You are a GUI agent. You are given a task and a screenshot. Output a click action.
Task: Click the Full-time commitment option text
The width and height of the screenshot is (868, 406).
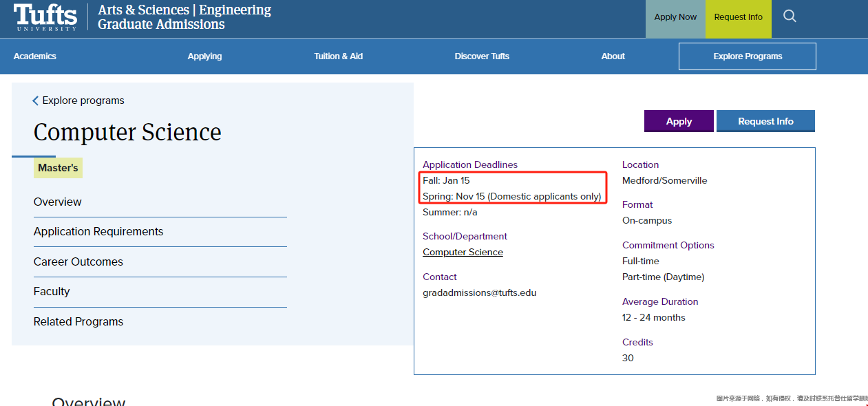pyautogui.click(x=641, y=261)
